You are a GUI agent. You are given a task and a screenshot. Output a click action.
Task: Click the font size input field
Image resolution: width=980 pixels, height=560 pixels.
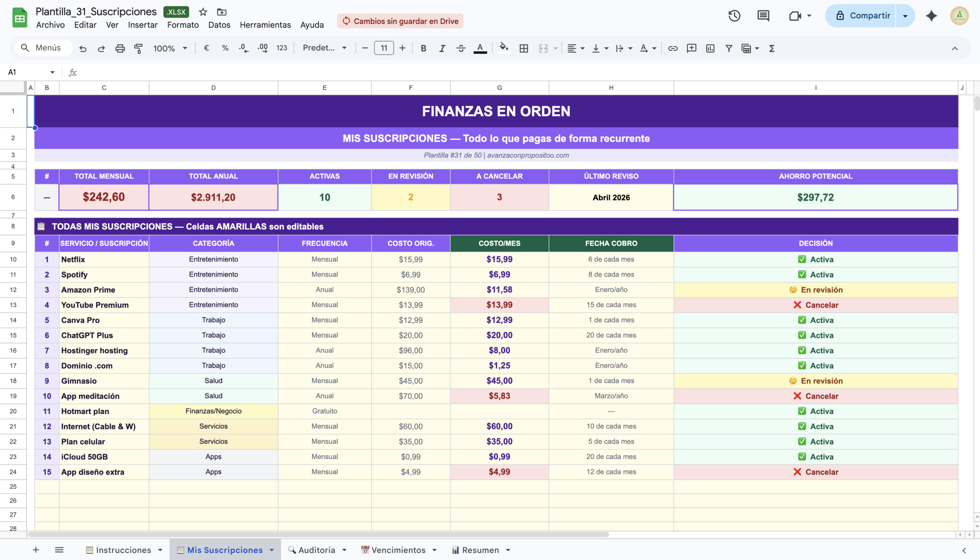point(384,48)
